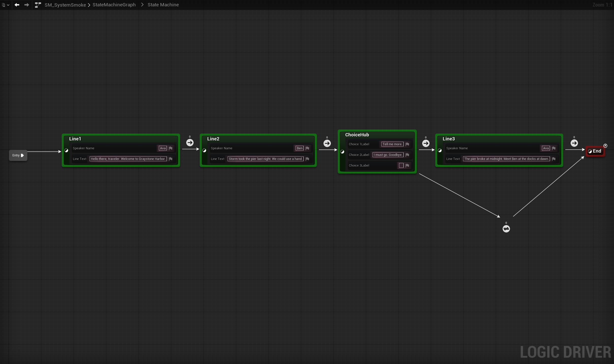
Task: Click the flag icon beside Line3 Speaker Name
Action: coord(554,148)
